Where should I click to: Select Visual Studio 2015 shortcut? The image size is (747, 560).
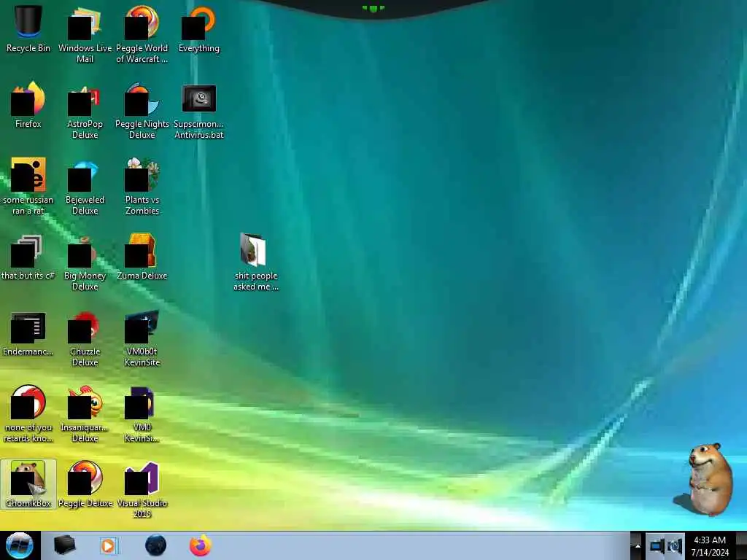[142, 489]
